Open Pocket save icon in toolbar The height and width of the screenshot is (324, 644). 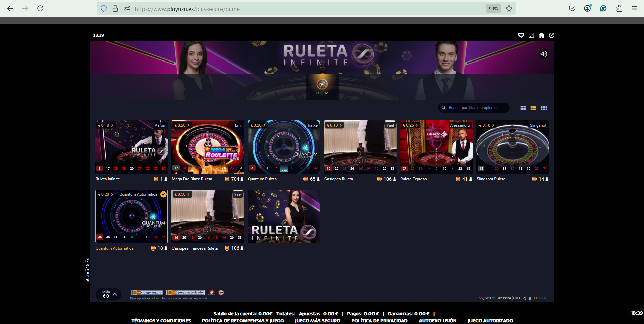(572, 8)
